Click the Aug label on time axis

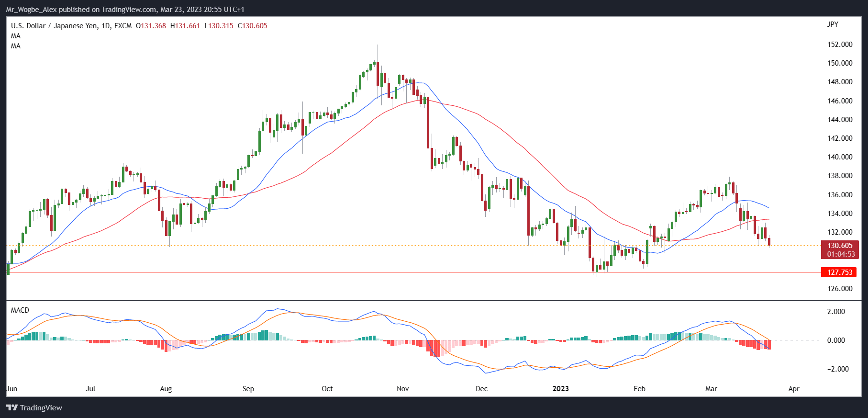(x=166, y=389)
